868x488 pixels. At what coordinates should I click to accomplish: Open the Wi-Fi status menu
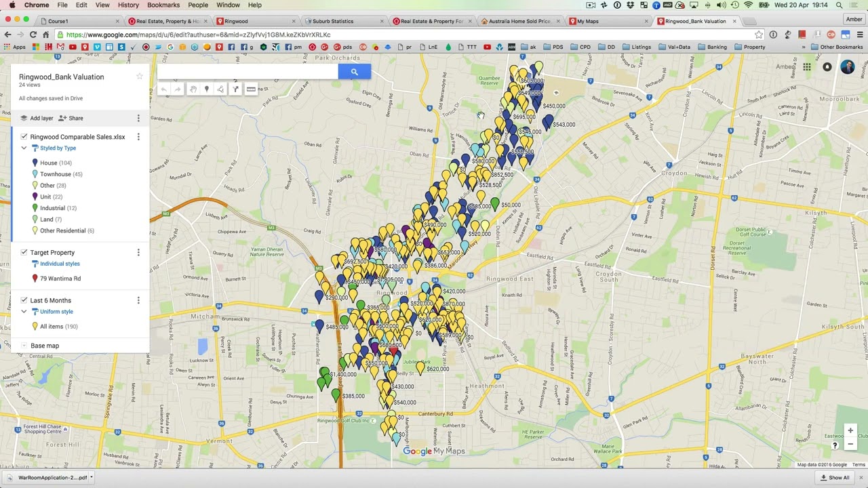coord(748,5)
